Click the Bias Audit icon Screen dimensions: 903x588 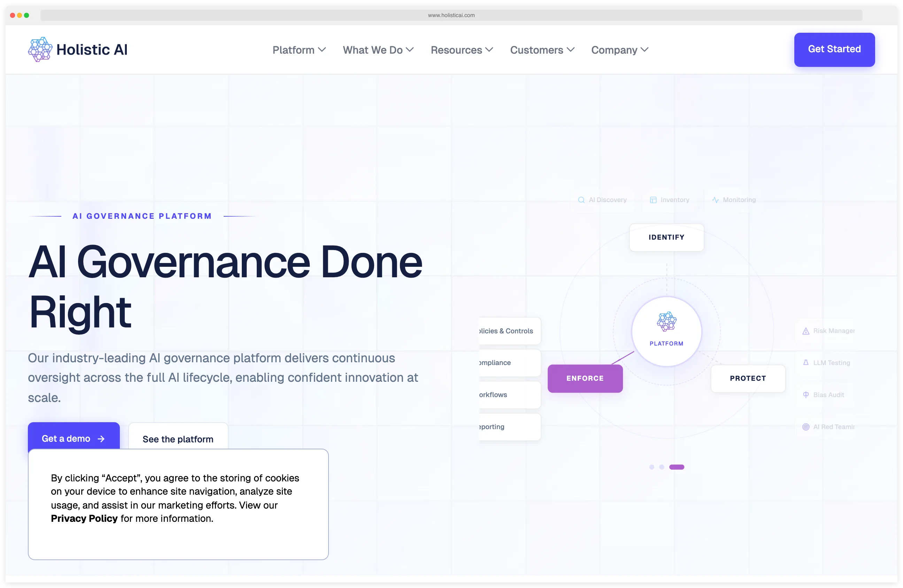(806, 395)
